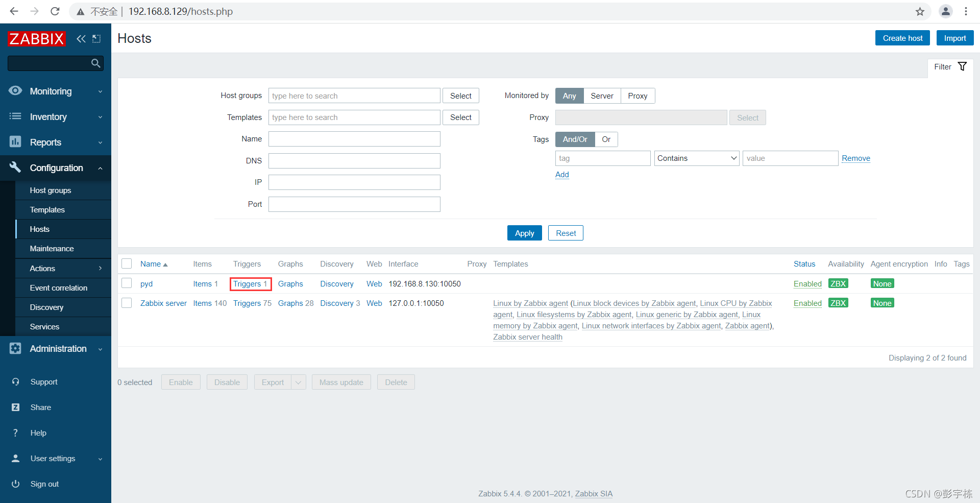Click the Inventory list icon

coord(15,116)
